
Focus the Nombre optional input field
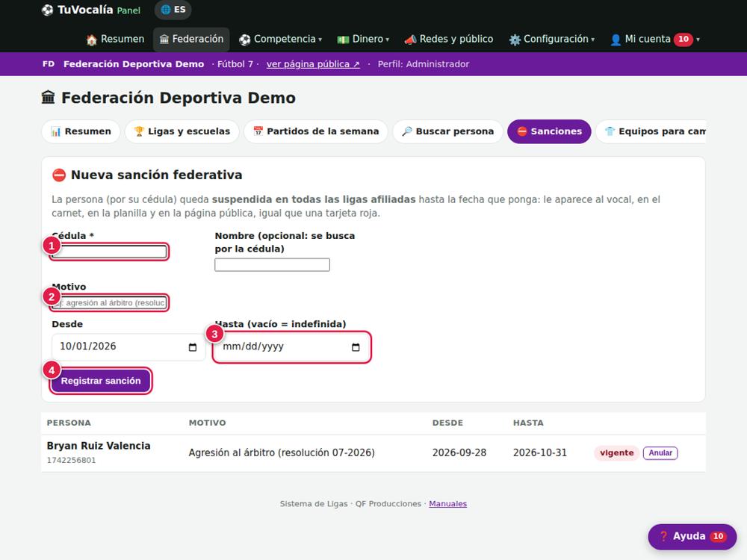point(272,265)
